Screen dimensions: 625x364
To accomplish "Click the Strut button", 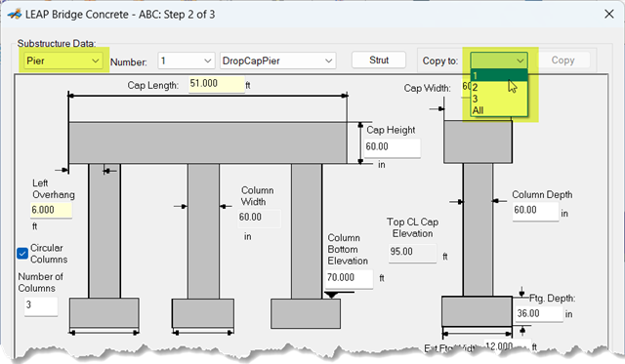I will pos(379,61).
